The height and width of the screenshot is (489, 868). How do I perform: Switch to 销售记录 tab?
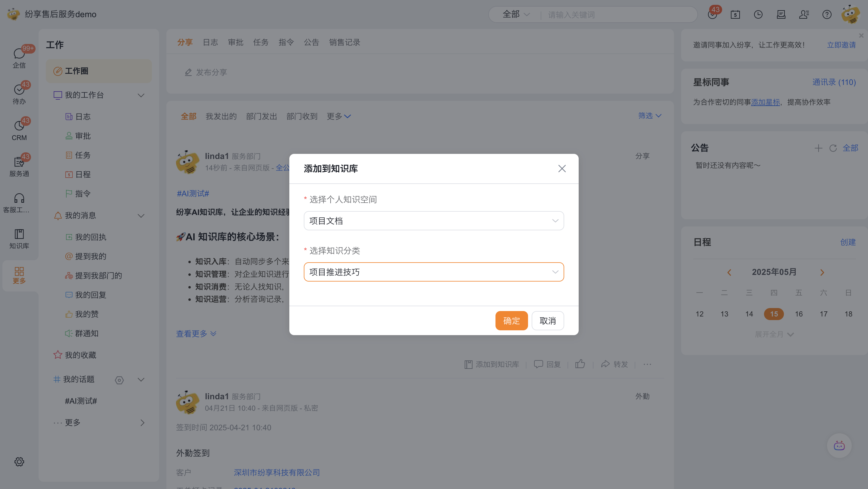click(344, 42)
